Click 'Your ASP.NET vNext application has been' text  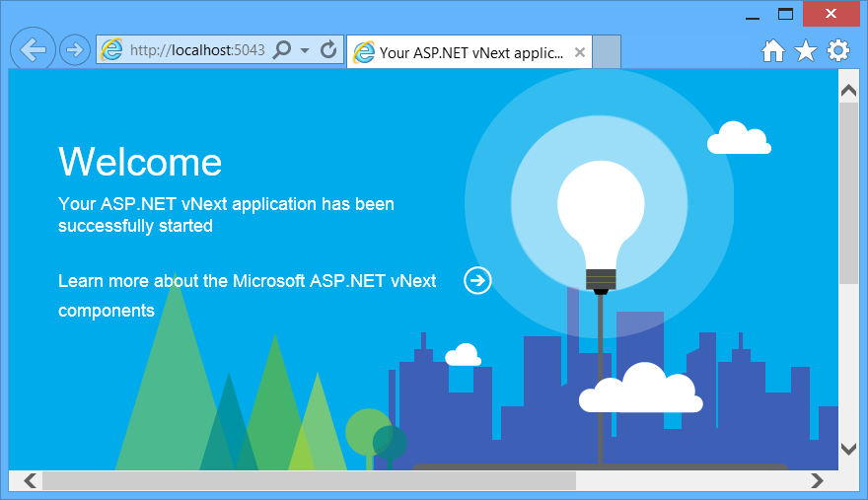click(227, 204)
